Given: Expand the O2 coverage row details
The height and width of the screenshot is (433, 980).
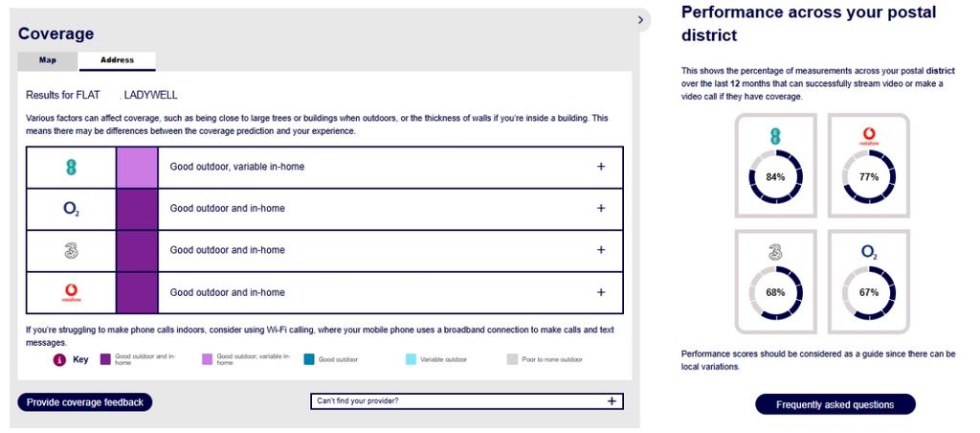Looking at the screenshot, I should coord(601,209).
